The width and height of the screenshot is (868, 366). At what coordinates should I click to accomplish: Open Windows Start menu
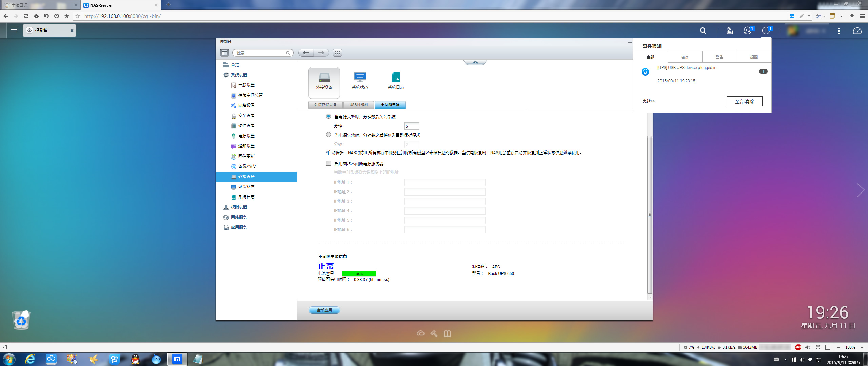pos(8,359)
